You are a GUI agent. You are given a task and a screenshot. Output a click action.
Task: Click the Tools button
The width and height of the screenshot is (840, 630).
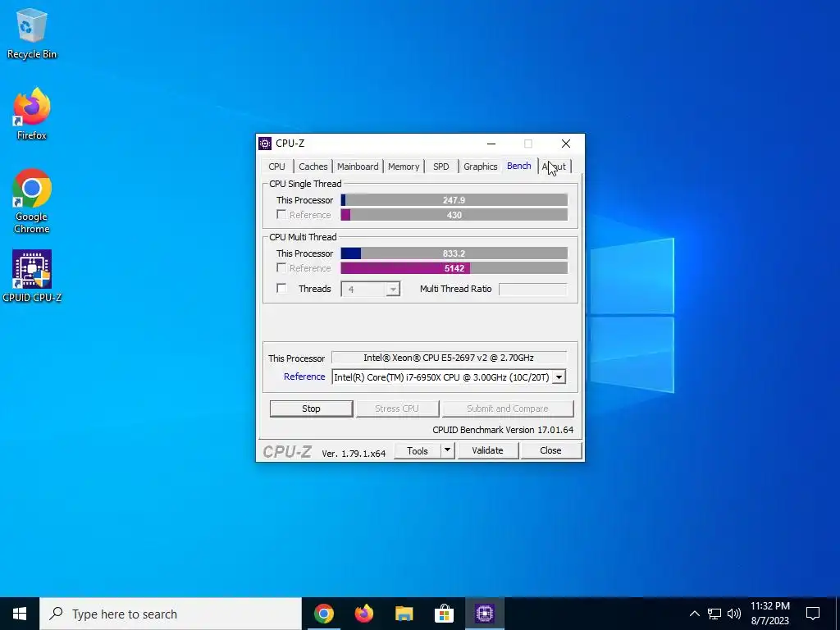pos(418,450)
